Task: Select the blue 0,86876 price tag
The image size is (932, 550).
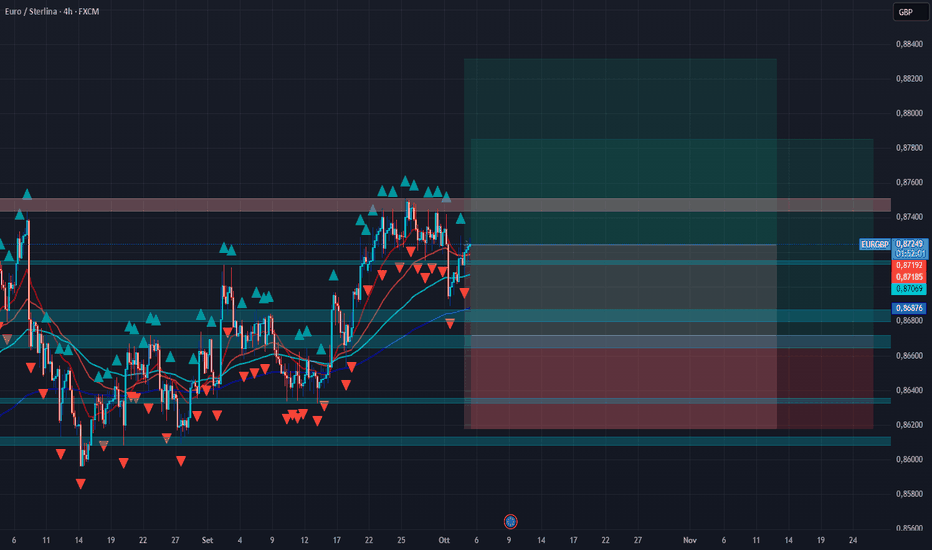Action: click(909, 309)
